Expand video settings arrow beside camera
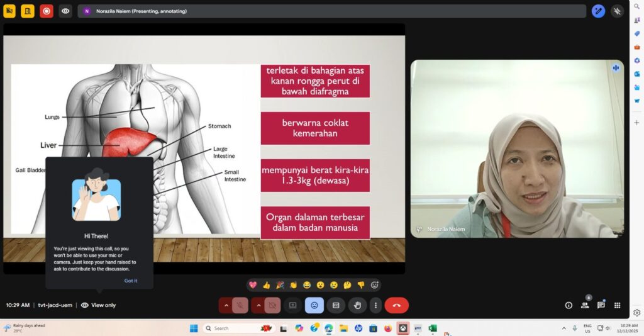The height and width of the screenshot is (336, 644). (x=258, y=305)
